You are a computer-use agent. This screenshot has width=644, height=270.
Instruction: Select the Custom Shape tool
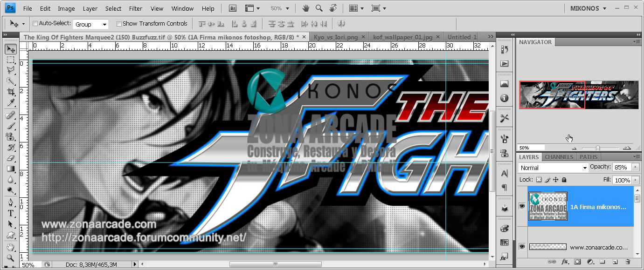coord(10,235)
